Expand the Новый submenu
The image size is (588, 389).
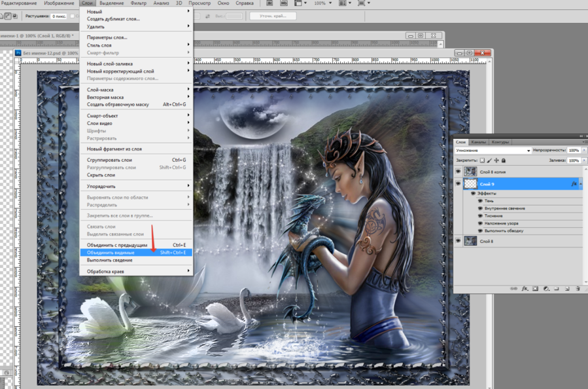pyautogui.click(x=137, y=11)
